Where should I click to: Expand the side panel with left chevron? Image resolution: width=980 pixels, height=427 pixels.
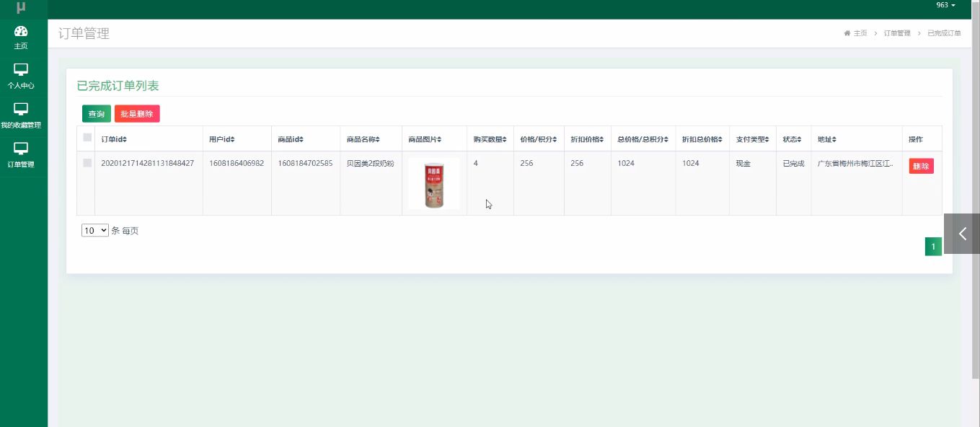[x=962, y=234]
